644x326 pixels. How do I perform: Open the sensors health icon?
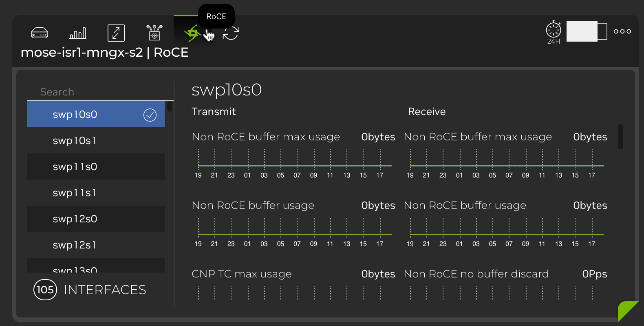154,33
